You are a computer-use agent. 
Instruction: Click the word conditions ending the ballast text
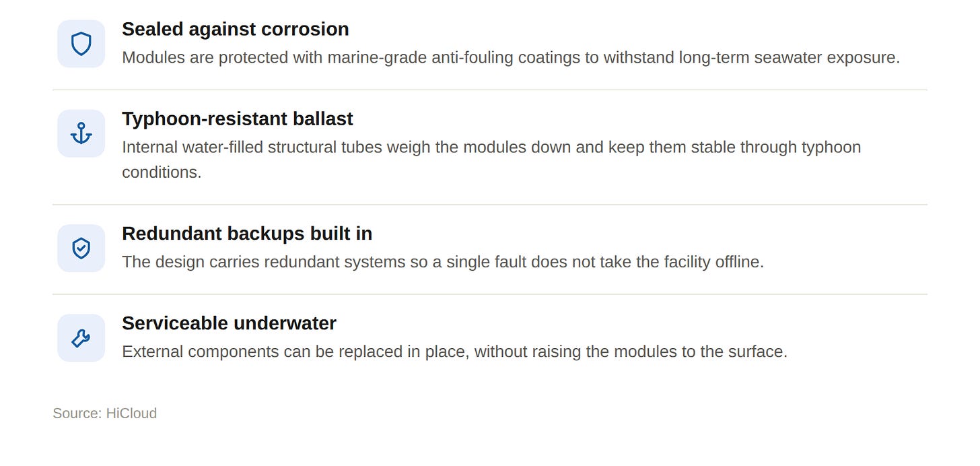click(162, 172)
